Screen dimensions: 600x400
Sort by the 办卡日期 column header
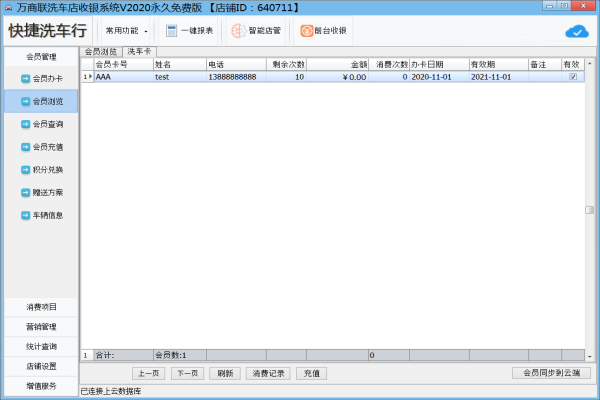(440, 65)
